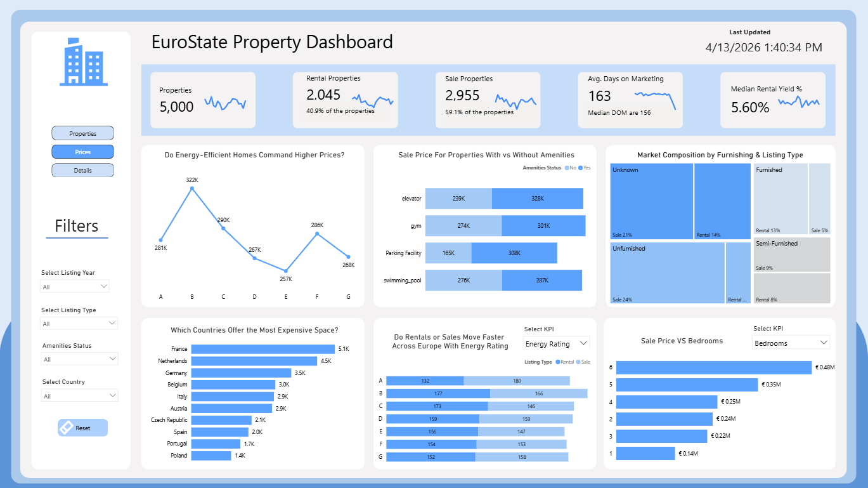Screen dimensions: 868x488
Task: Click the elevator 239K No bar segment
Action: [x=458, y=199]
